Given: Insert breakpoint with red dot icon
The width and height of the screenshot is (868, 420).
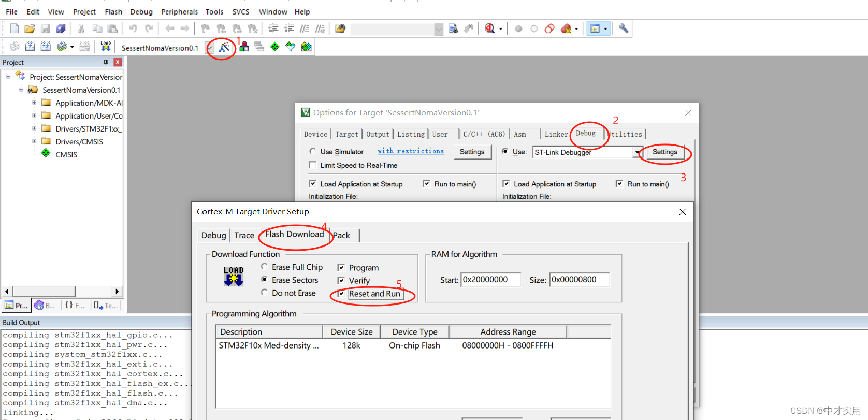Looking at the screenshot, I should (x=518, y=28).
